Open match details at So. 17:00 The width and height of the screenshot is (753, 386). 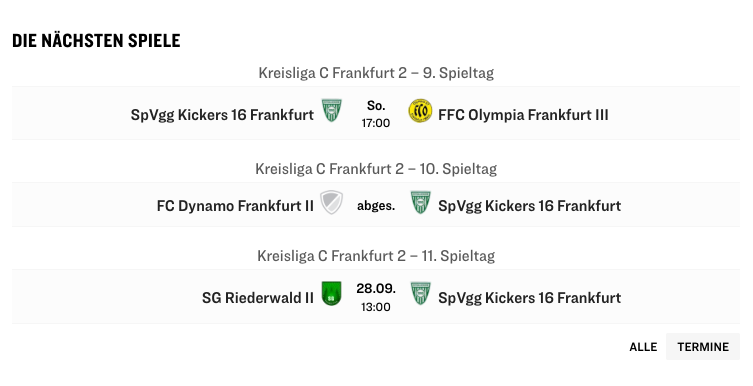coord(376,114)
